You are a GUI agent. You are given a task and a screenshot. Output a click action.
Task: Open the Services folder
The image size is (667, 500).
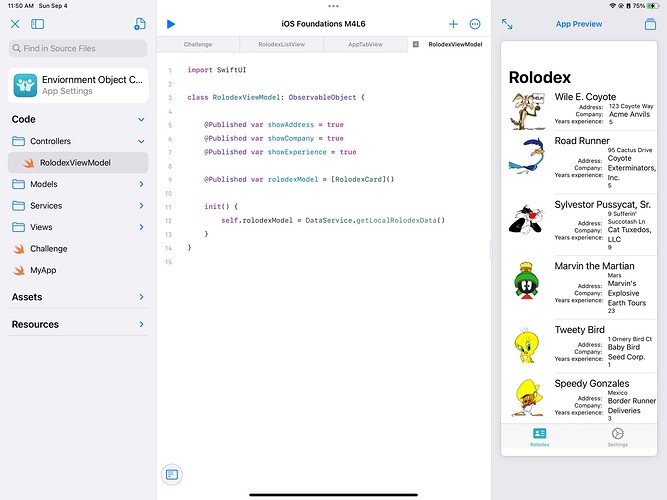point(46,206)
